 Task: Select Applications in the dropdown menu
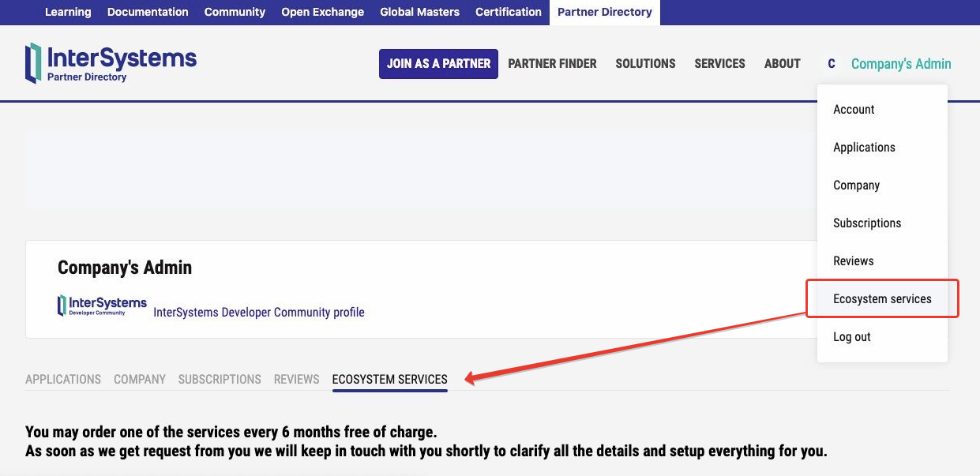[864, 148]
